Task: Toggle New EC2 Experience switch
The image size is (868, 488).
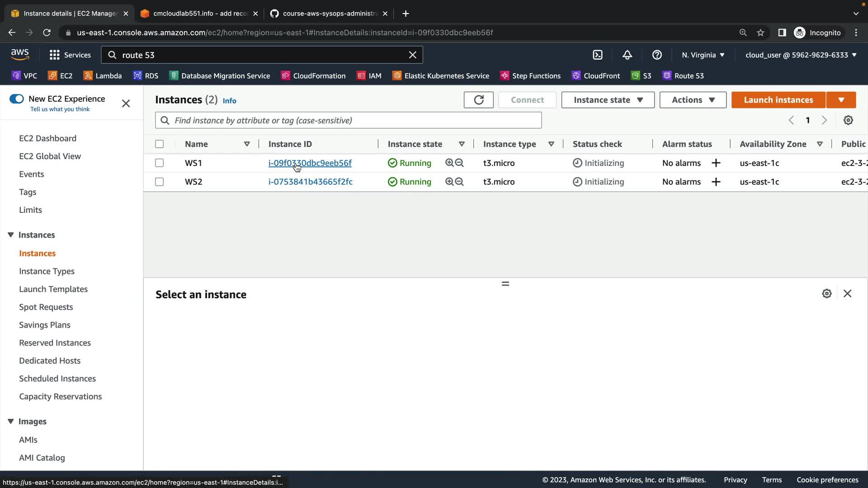Action: coord(17,99)
